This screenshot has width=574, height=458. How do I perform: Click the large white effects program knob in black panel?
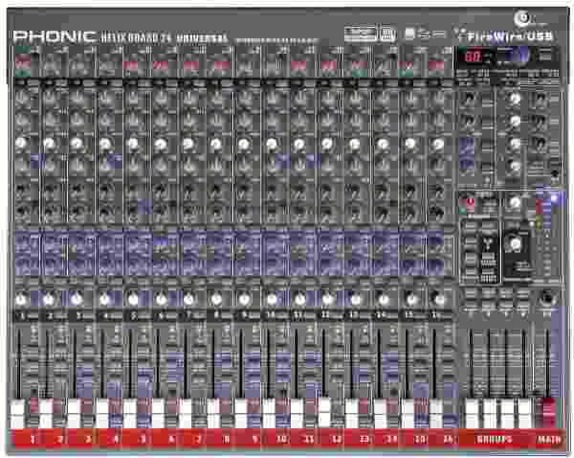514,243
